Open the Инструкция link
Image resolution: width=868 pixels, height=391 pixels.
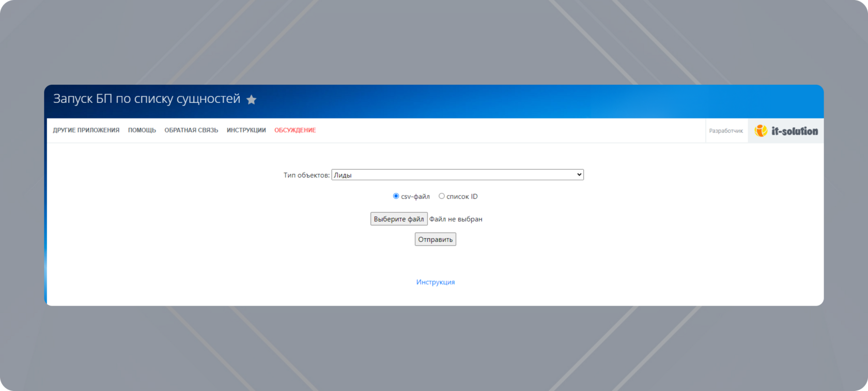tap(436, 282)
